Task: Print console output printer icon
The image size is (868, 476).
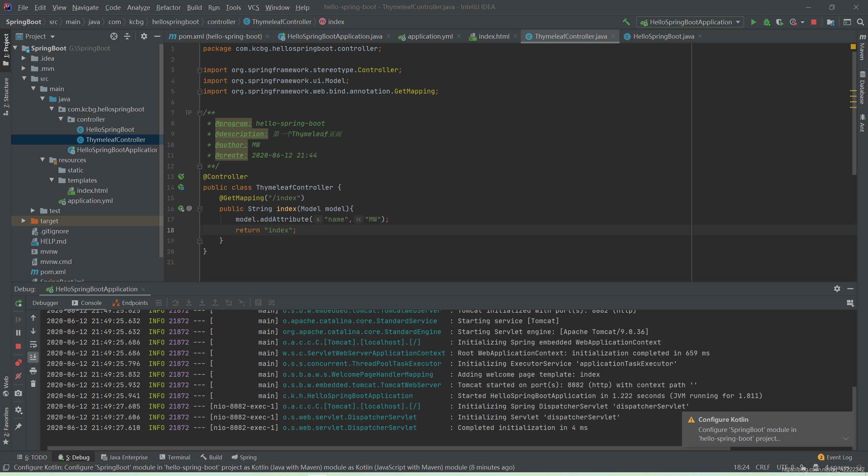Action: click(x=33, y=371)
